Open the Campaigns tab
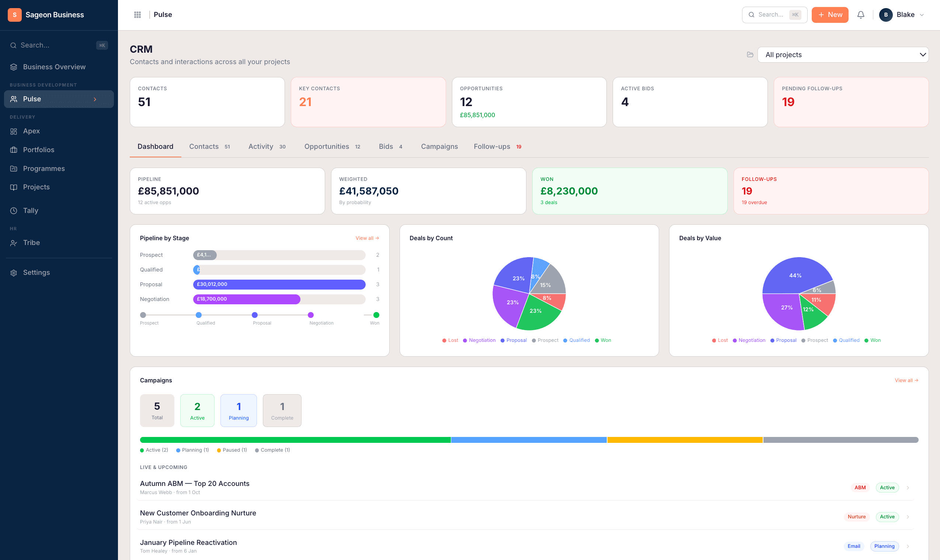Screen dimensions: 940x560 point(439,146)
